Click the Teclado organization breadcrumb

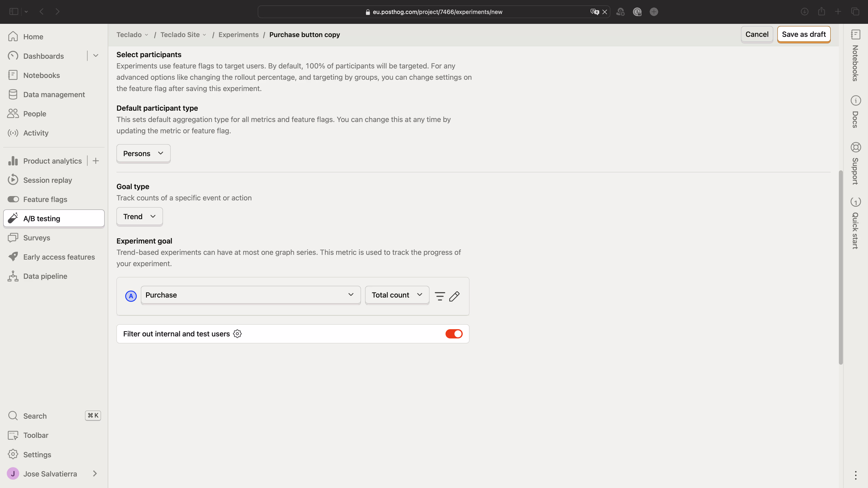click(132, 35)
